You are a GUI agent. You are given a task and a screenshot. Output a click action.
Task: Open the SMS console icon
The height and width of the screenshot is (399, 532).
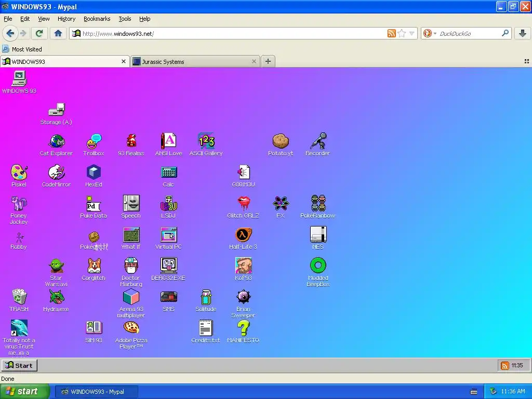click(169, 297)
